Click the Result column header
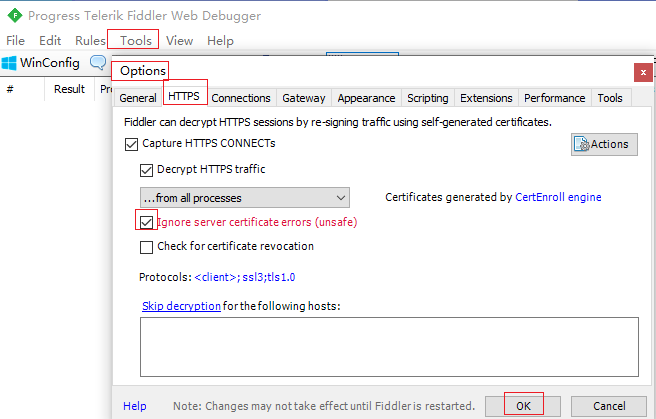 69,89
